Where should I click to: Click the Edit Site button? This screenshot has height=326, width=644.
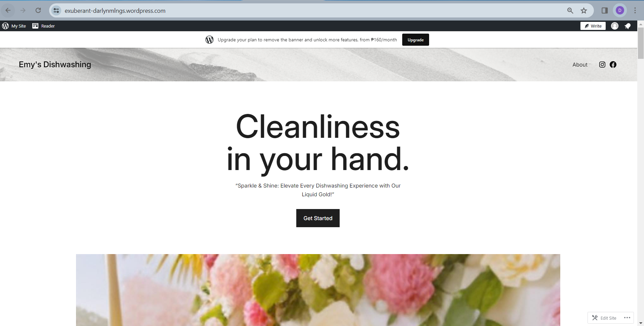604,318
